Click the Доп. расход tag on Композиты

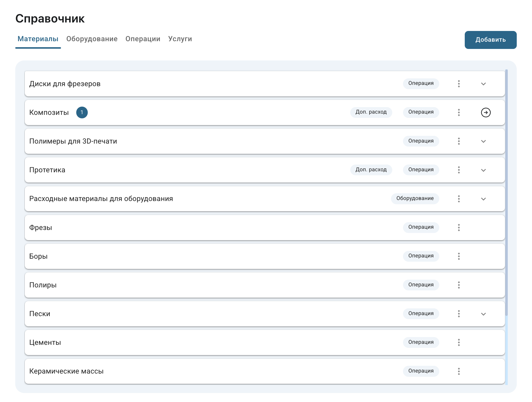(371, 112)
